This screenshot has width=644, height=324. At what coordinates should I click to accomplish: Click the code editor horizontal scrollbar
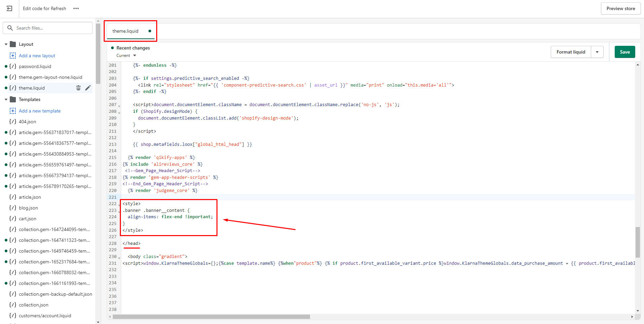point(211,317)
